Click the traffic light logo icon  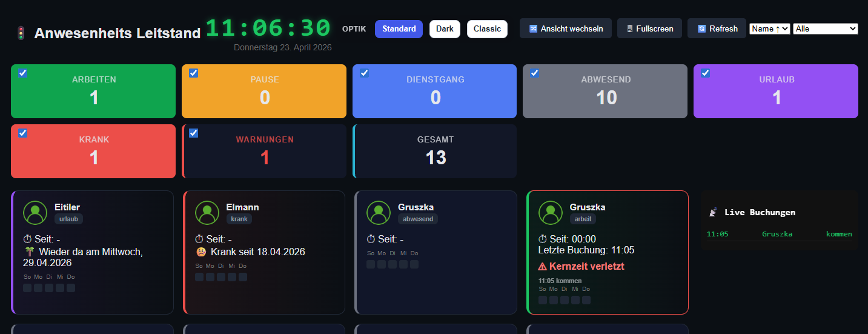tap(21, 33)
